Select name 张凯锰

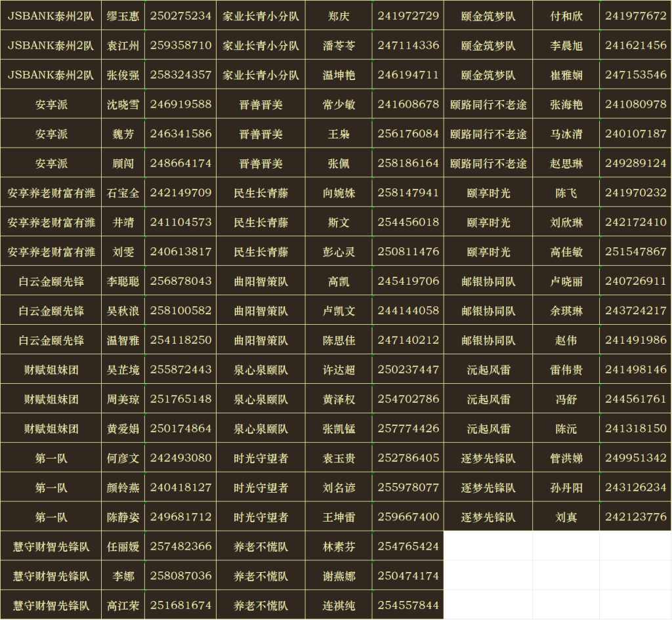click(339, 428)
